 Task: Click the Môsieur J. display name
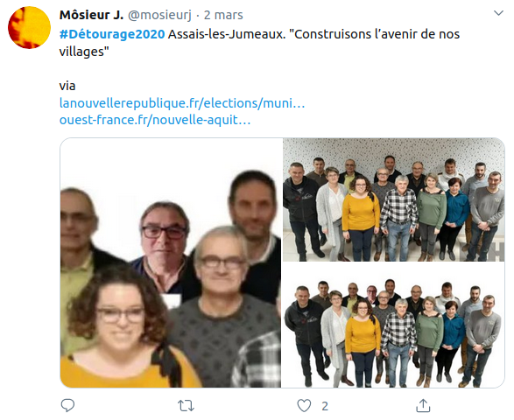click(x=91, y=15)
